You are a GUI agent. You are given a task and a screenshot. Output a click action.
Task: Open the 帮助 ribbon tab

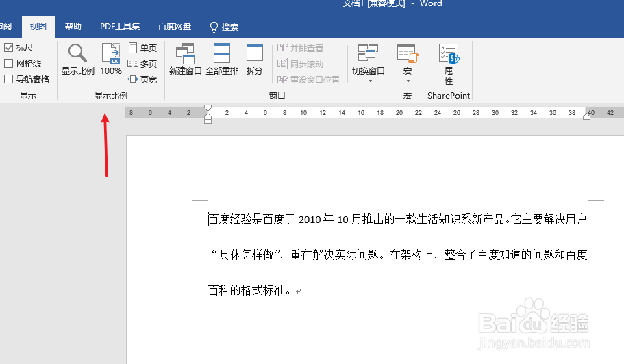coord(73,27)
